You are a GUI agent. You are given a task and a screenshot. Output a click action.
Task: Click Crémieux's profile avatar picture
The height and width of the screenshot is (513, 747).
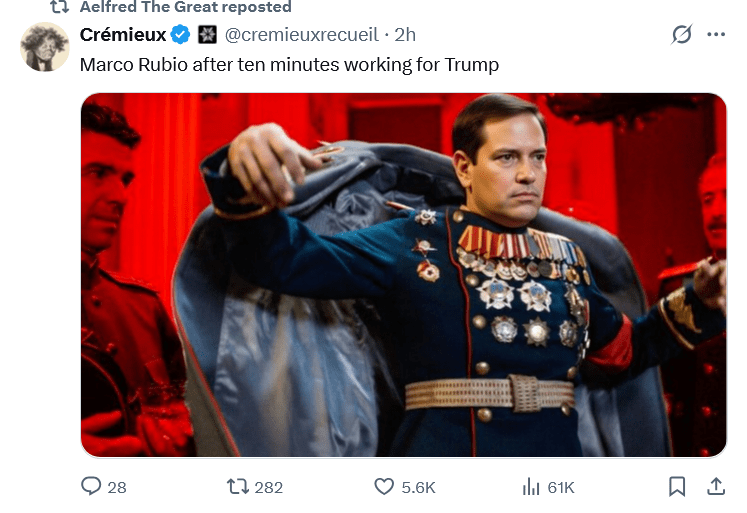click(x=45, y=47)
